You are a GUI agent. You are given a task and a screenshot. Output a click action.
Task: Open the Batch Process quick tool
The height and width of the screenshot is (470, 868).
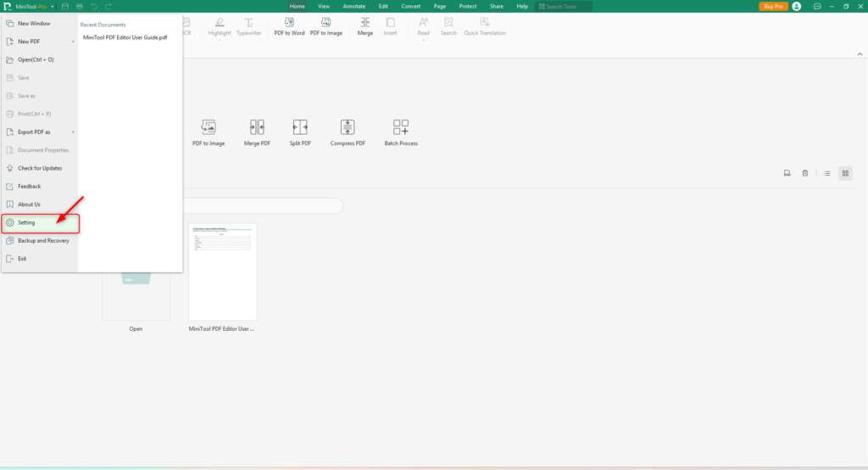click(x=401, y=132)
